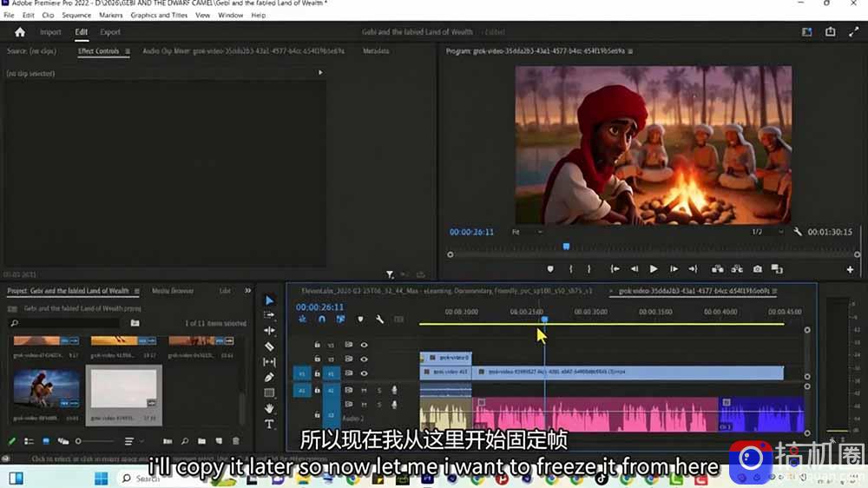Viewport: 868px width, 488px height.
Task: Switch to the Metadata tab
Action: [x=376, y=51]
